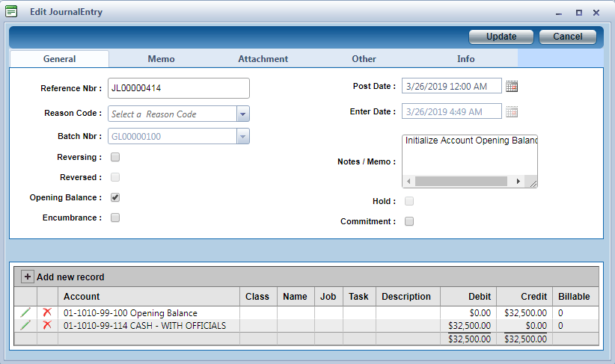Open the Attachment tab
Image resolution: width=615 pixels, height=364 pixels.
263,59
